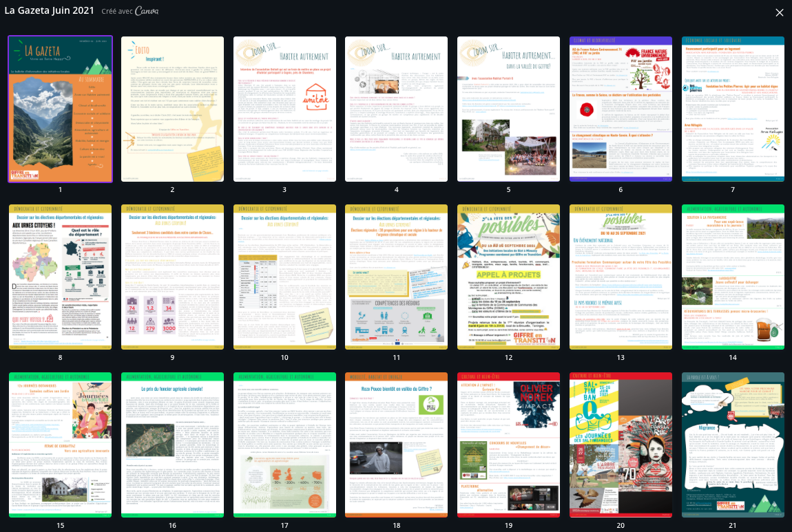This screenshot has width=792, height=532.
Task: Open page 1 La Gazeta cover thumbnail
Action: pyautogui.click(x=60, y=109)
